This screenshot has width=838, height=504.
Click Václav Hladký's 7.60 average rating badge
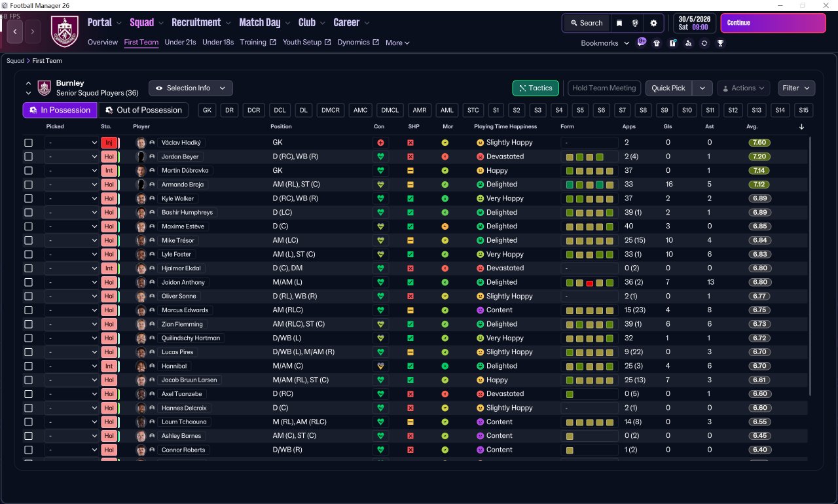759,143
